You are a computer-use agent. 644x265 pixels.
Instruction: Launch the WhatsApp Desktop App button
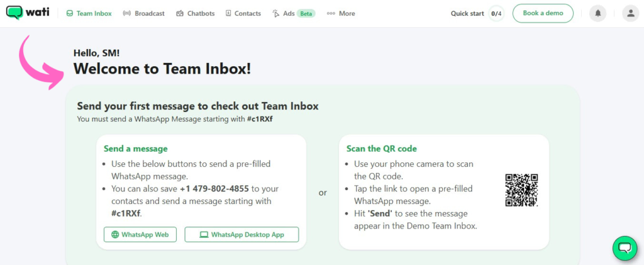pos(241,235)
